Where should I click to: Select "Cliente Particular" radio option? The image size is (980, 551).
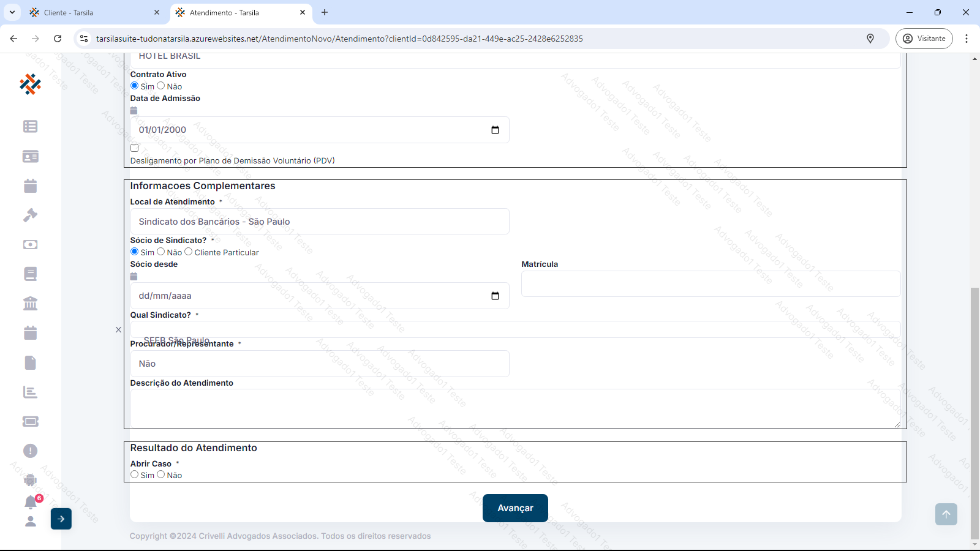tap(189, 252)
